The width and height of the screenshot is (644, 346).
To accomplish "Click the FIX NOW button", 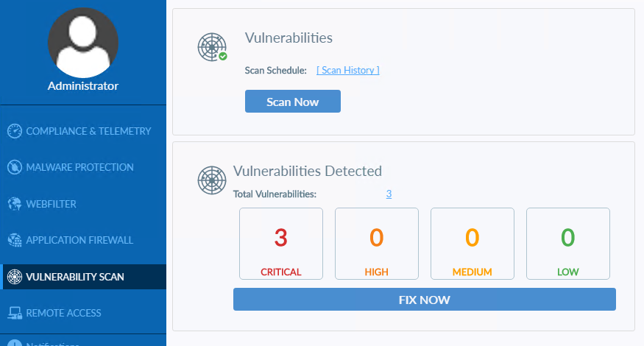I will (424, 300).
